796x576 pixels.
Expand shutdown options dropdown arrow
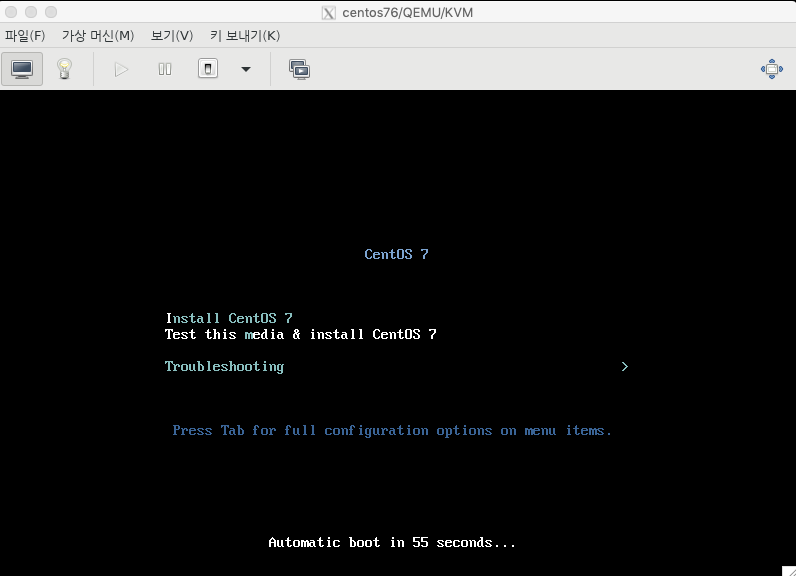pos(246,69)
